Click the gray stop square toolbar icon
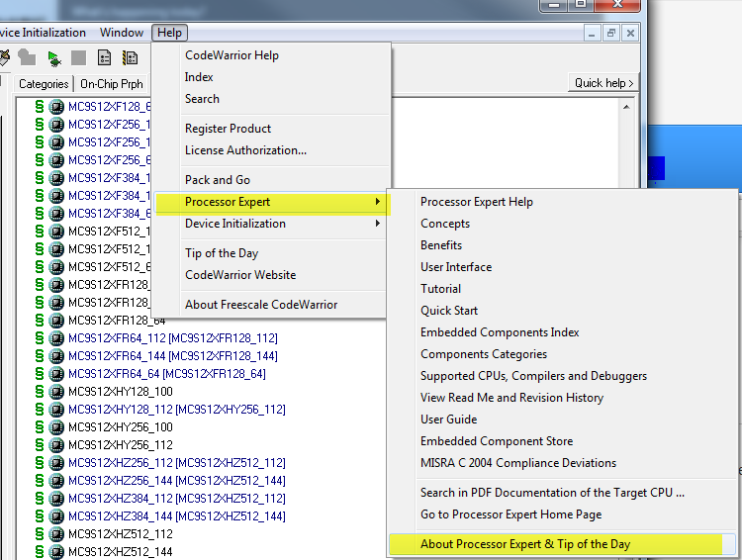This screenshot has width=742, height=560. pos(78,57)
